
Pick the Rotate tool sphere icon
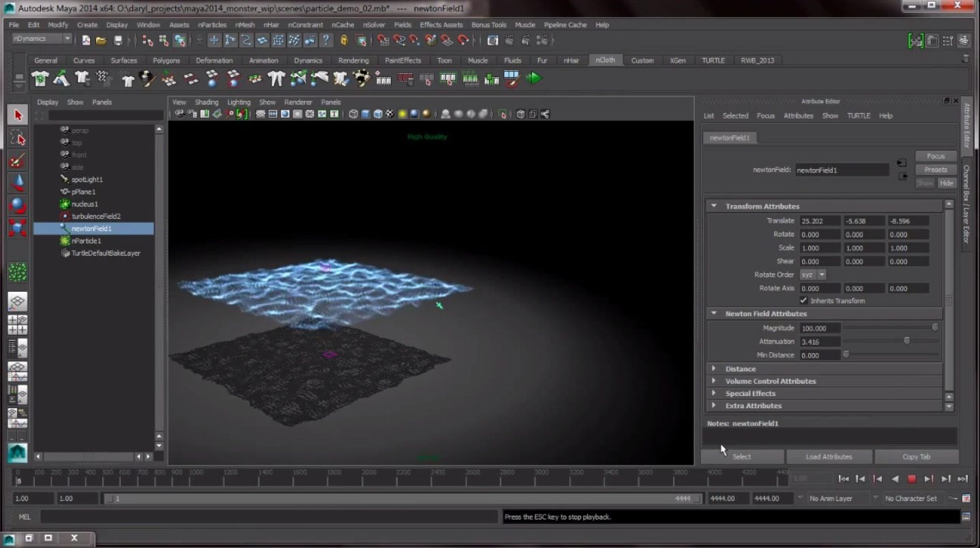pyautogui.click(x=18, y=205)
